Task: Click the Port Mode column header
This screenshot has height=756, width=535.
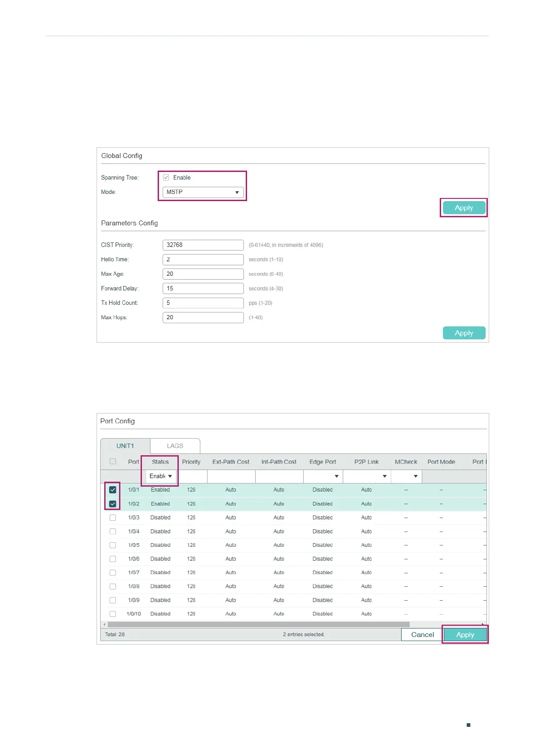Action: [441, 462]
